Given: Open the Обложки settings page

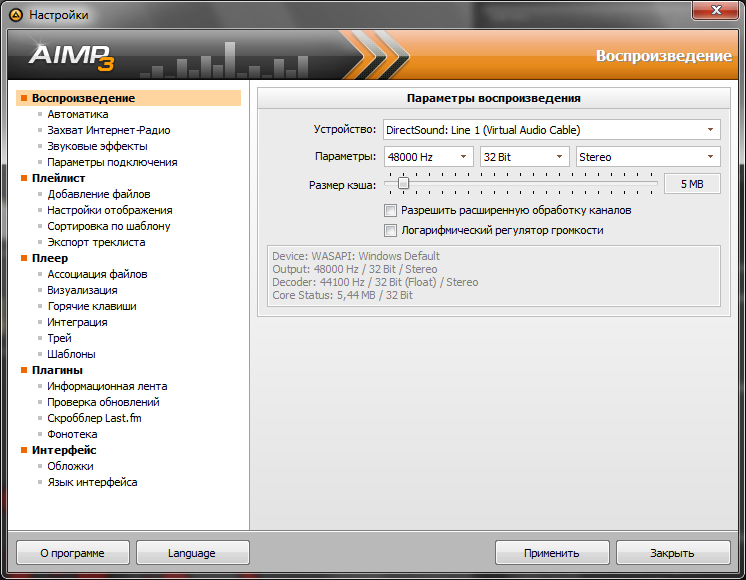Looking at the screenshot, I should [70, 466].
